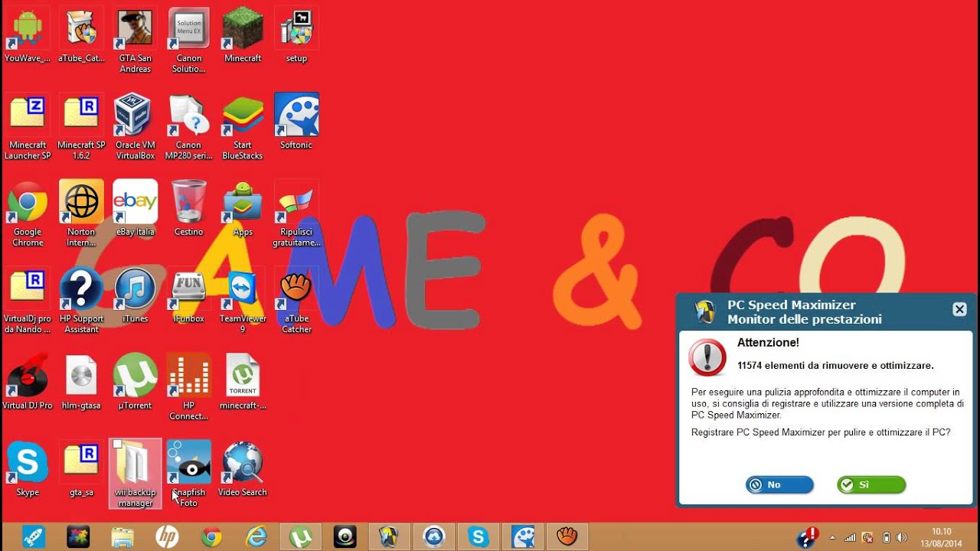The height and width of the screenshot is (551, 980).
Task: Launch Norton Internet shortcut
Action: click(81, 215)
